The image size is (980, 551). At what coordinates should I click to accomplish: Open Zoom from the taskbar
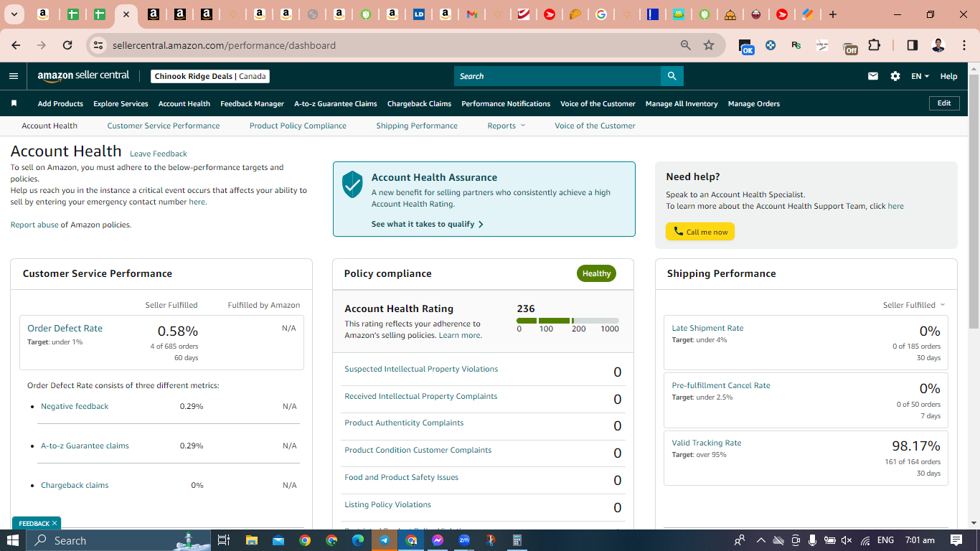464,540
